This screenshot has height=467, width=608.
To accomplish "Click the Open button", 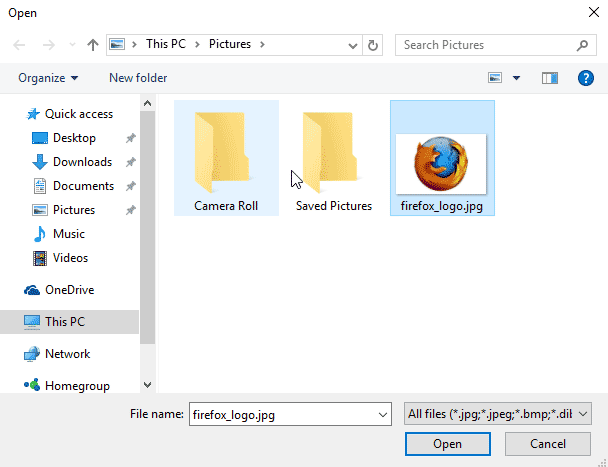I will pyautogui.click(x=447, y=444).
